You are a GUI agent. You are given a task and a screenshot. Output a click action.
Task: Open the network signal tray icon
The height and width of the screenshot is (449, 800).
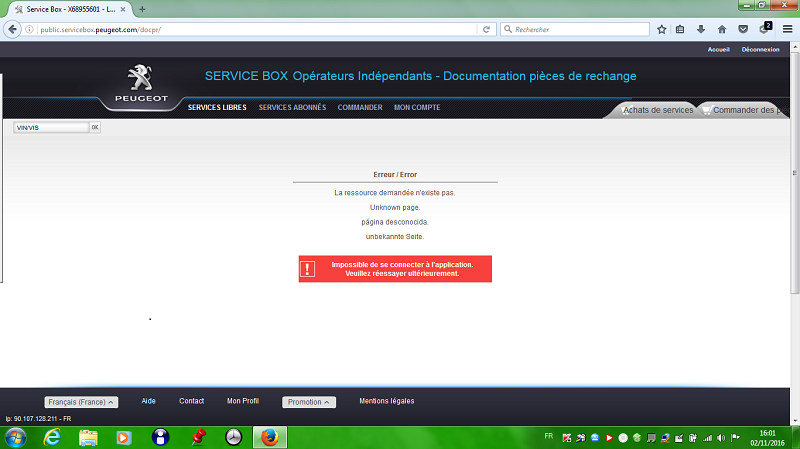coord(707,438)
